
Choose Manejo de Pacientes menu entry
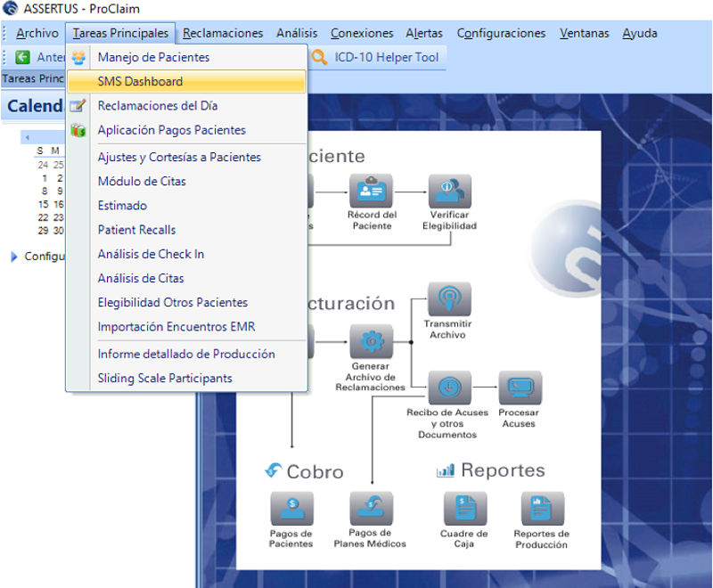click(153, 57)
